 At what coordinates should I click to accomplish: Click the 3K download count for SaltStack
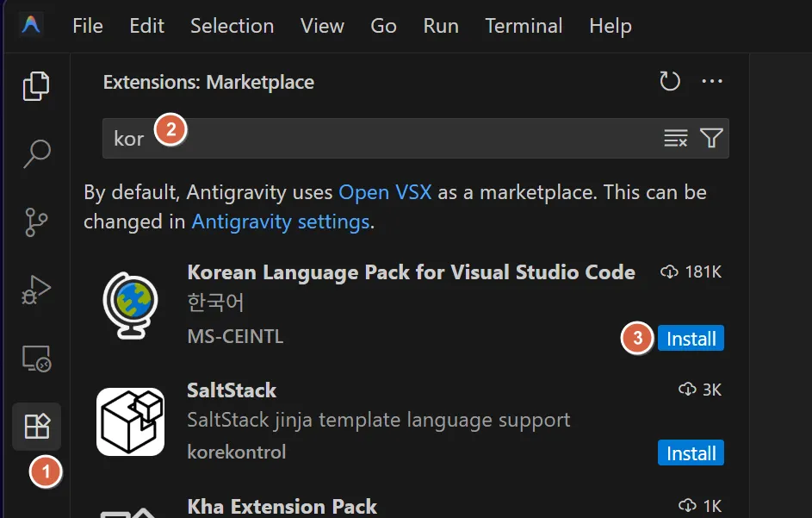[700, 390]
